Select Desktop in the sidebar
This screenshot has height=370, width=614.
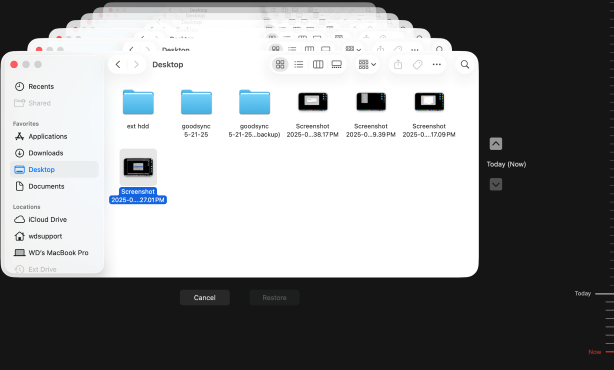point(54,170)
